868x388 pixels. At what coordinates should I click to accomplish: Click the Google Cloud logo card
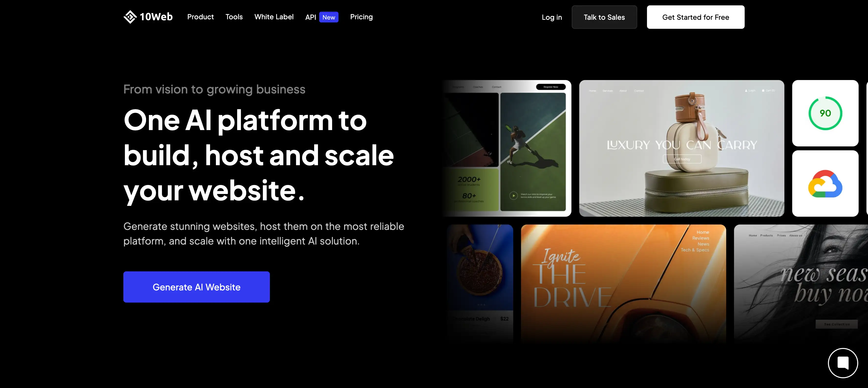(825, 184)
